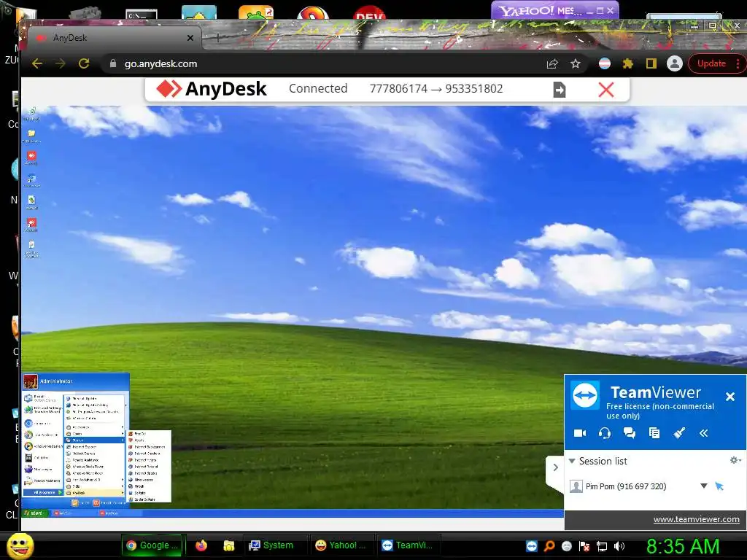Screen dimensions: 747x560
Task: Open a new Chrome tab
Action: point(217,38)
